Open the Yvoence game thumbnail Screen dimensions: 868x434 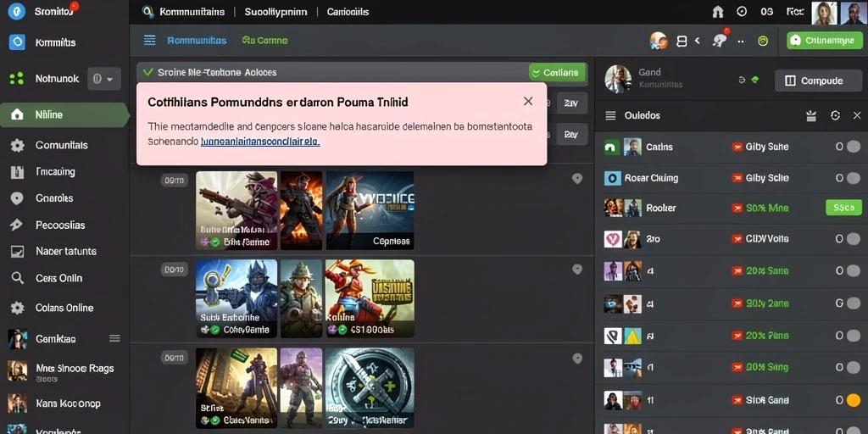[370, 210]
